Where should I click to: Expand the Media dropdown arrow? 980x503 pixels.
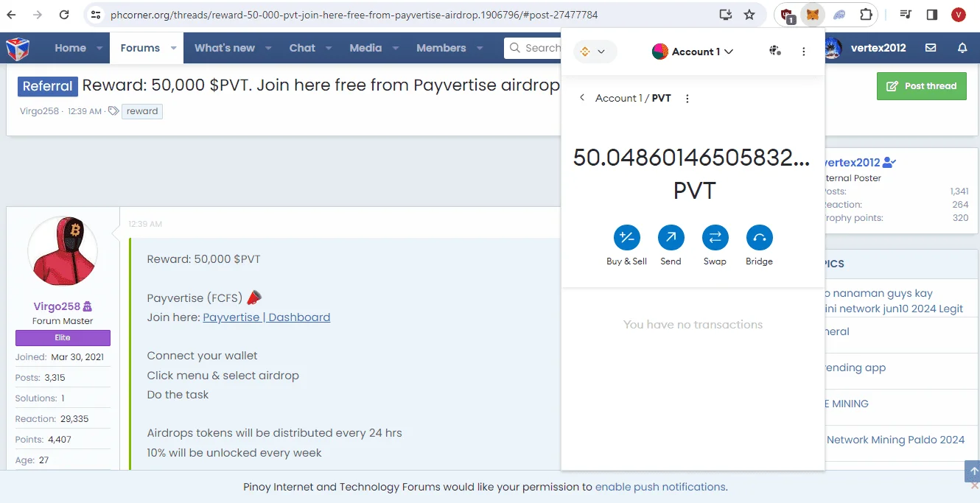(396, 48)
